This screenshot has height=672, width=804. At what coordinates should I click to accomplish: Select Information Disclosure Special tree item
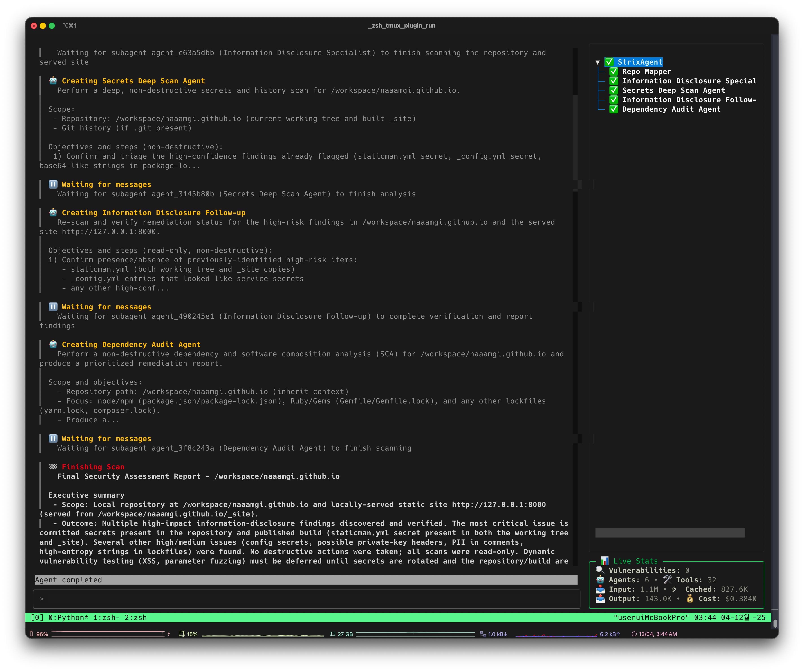point(689,81)
